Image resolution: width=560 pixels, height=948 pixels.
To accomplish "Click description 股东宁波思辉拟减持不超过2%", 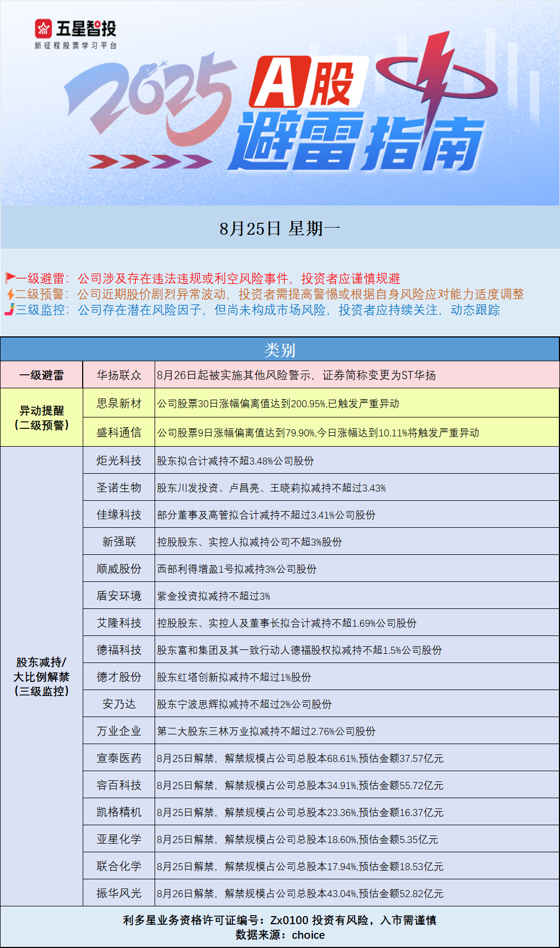I will [244, 705].
